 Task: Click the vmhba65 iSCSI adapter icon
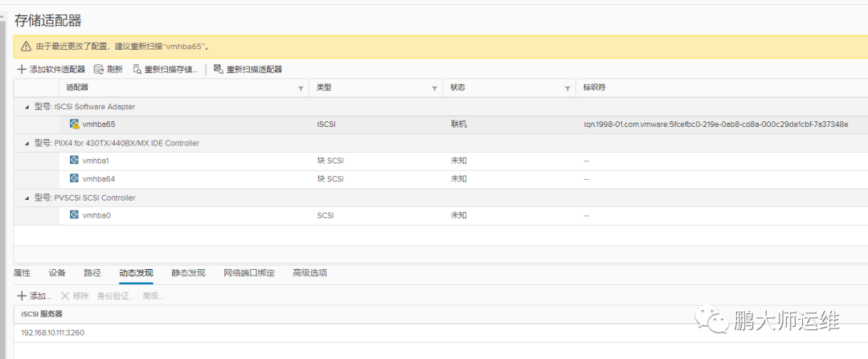pos(74,124)
